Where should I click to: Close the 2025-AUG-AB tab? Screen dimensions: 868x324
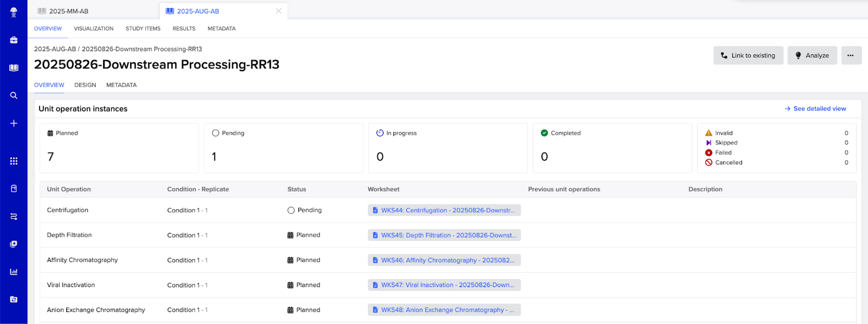point(278,11)
